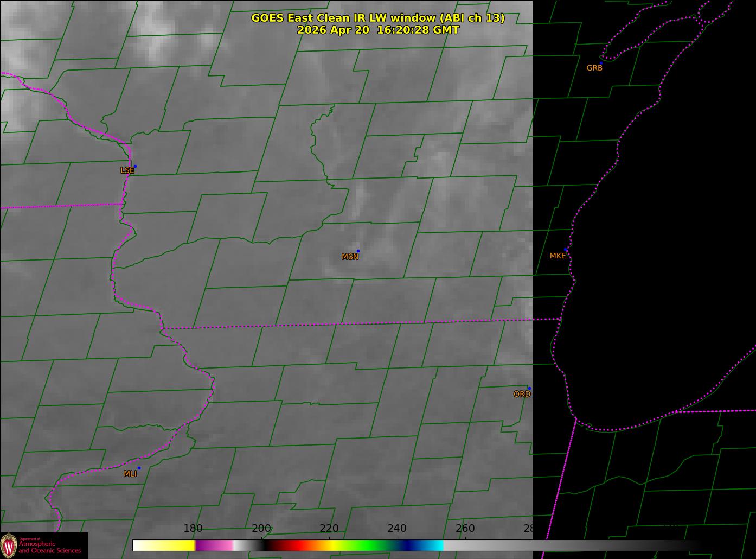Click the MSN station marker
The height and width of the screenshot is (559, 756).
pos(358,251)
